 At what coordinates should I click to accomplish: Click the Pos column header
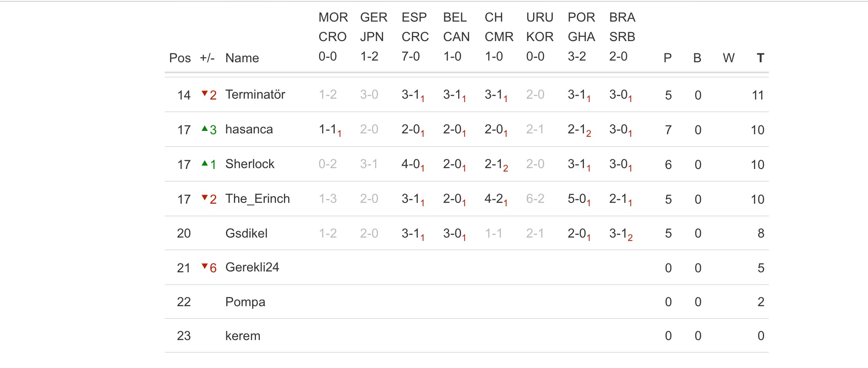pyautogui.click(x=180, y=58)
